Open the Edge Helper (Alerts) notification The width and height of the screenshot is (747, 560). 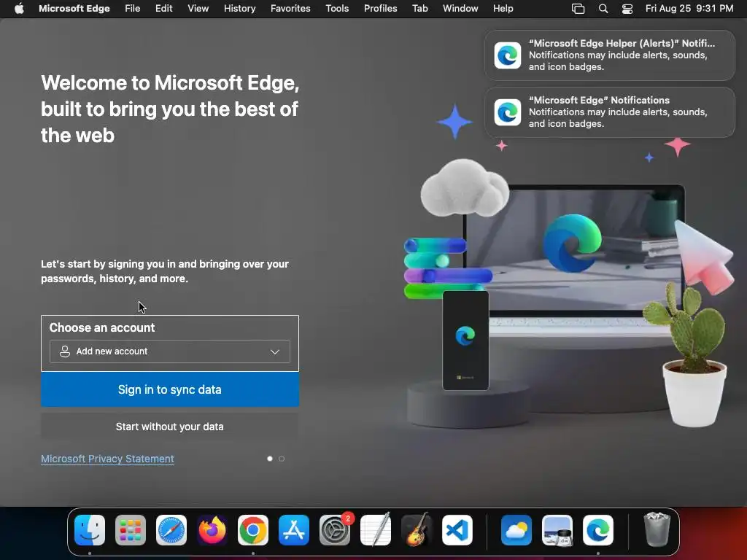click(610, 55)
